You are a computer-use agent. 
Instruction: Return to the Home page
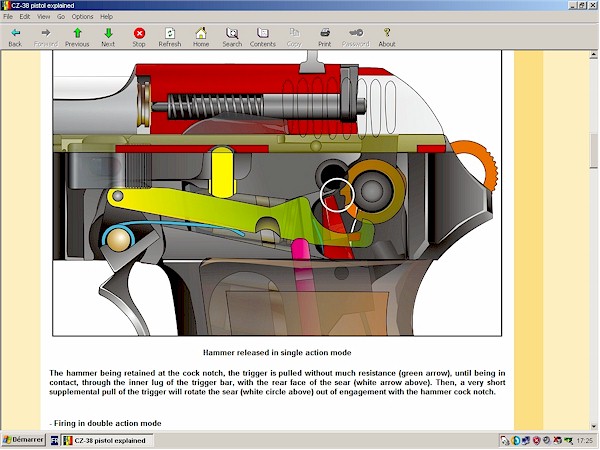pos(201,37)
